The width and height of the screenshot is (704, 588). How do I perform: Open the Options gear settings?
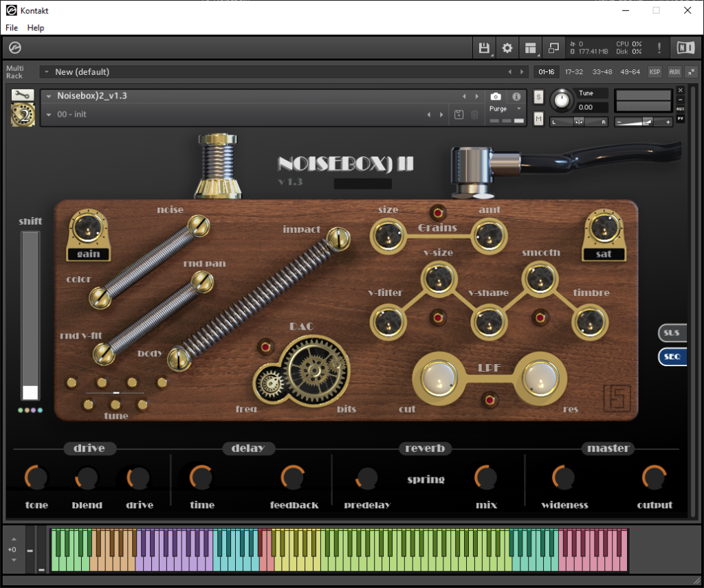(507, 48)
